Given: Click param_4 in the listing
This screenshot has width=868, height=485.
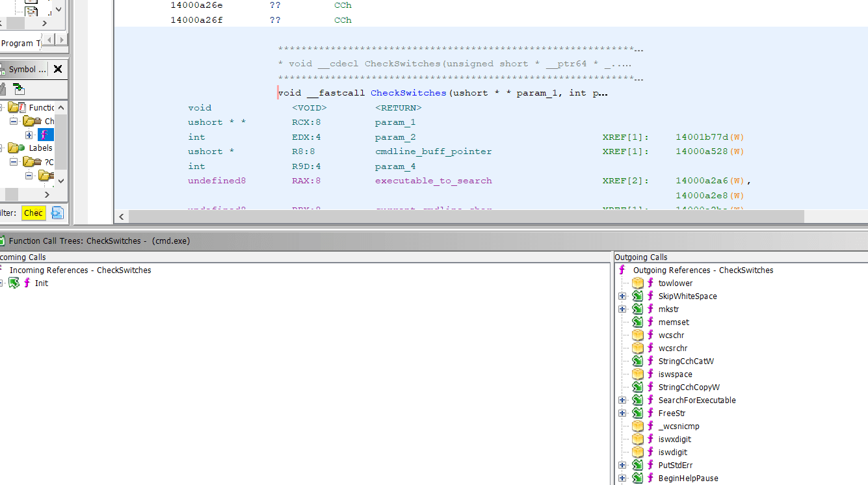Looking at the screenshot, I should point(395,166).
